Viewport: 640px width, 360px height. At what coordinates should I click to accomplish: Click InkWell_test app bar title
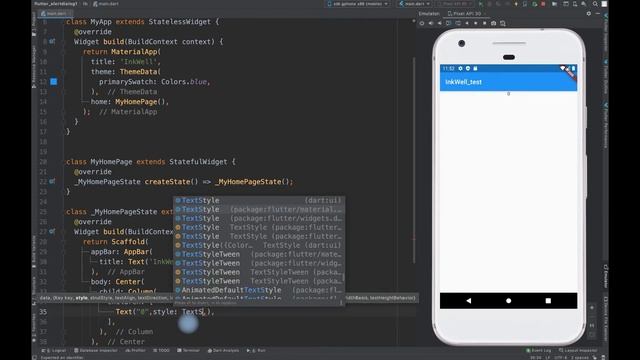pyautogui.click(x=463, y=82)
